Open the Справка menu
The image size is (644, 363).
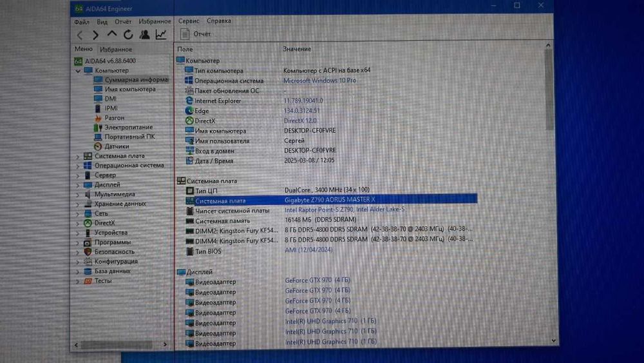(219, 21)
